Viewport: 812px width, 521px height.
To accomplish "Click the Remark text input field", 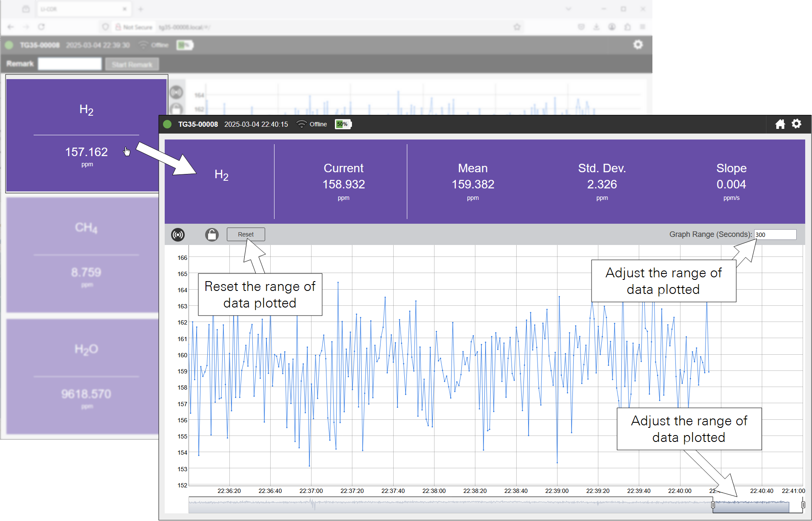I will click(x=70, y=64).
